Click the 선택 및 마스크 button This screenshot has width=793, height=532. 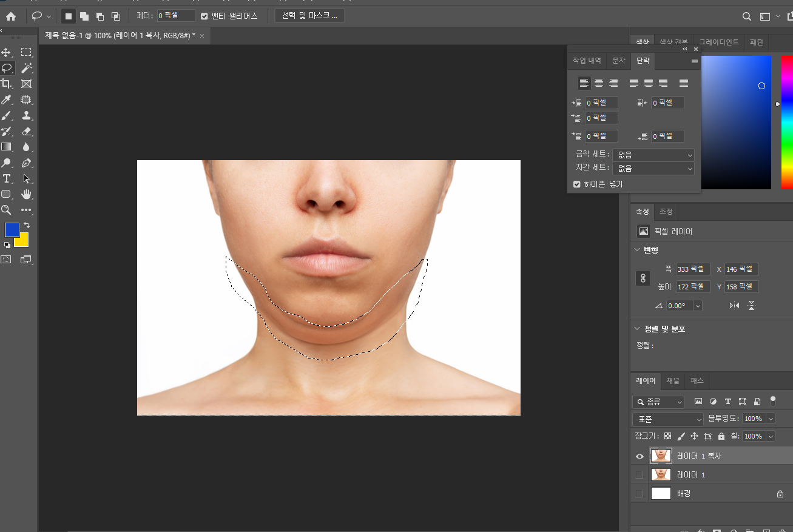tap(309, 16)
